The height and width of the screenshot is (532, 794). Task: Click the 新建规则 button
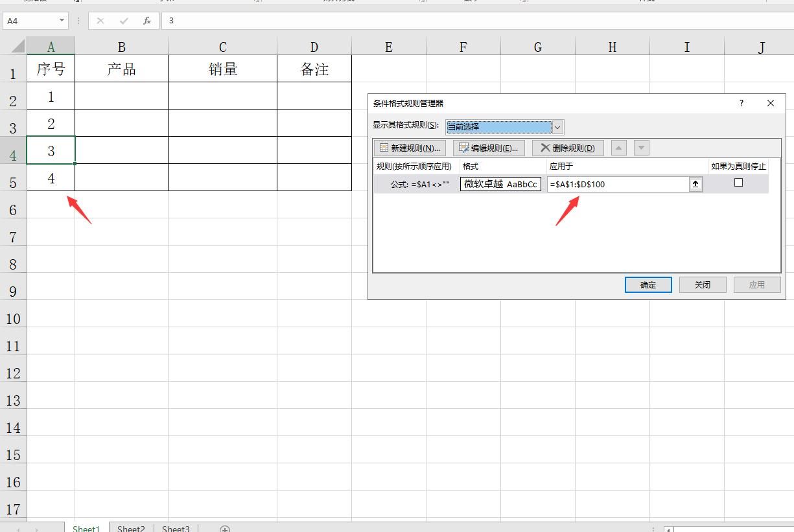tap(410, 148)
